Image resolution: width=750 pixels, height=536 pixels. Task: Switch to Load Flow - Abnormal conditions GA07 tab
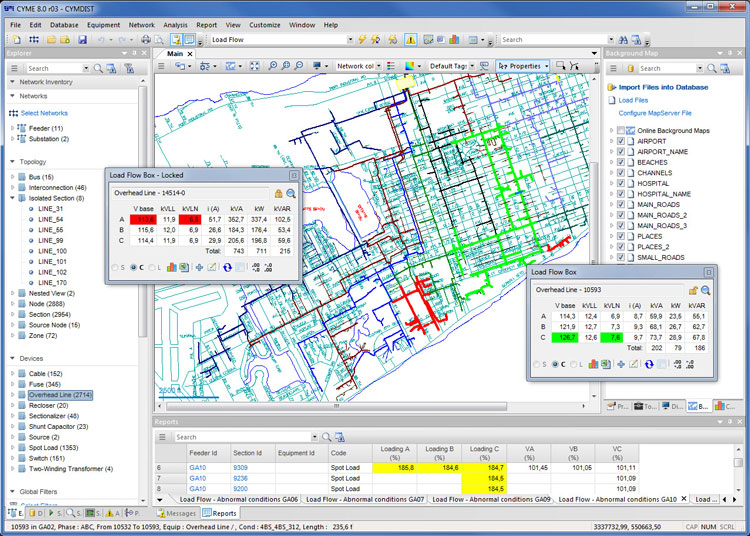(x=366, y=498)
